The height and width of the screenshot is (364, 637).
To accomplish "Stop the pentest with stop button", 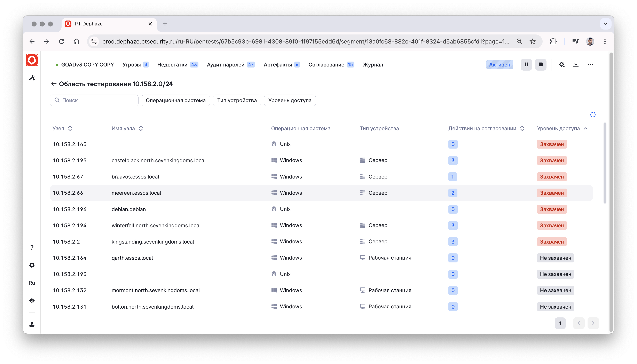I will pyautogui.click(x=541, y=64).
